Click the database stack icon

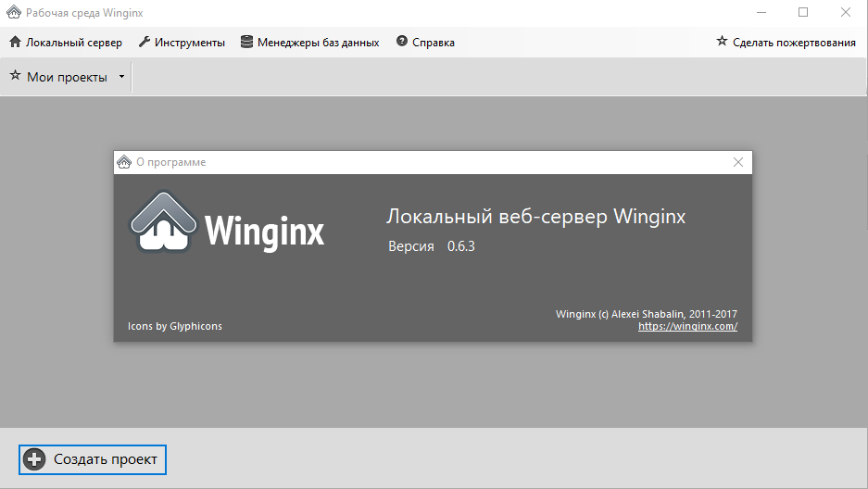pyautogui.click(x=247, y=42)
